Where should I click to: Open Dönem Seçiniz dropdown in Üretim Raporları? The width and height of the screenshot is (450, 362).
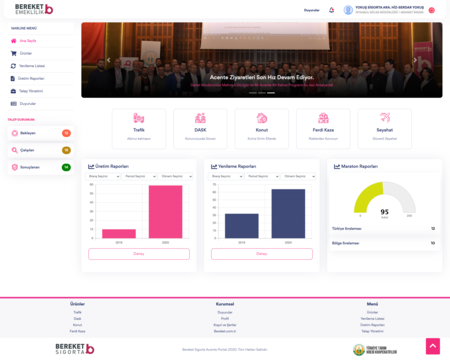tap(175, 176)
